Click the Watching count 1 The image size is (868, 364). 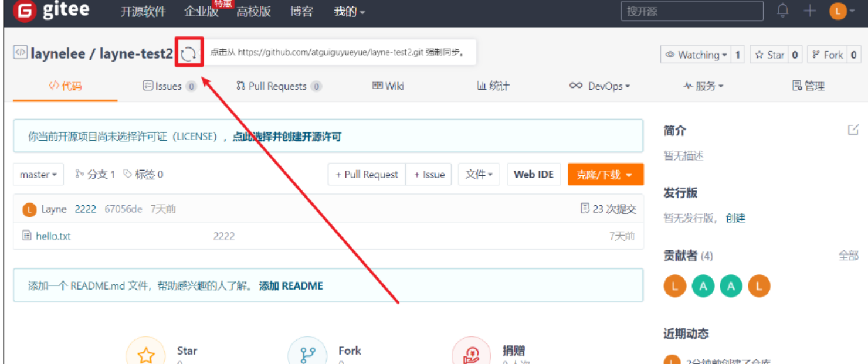click(x=738, y=55)
